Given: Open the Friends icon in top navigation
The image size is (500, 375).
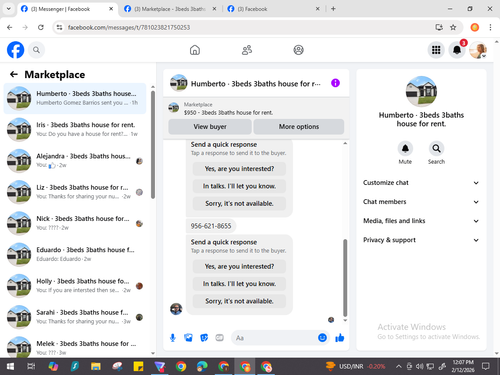Looking at the screenshot, I should 247,50.
